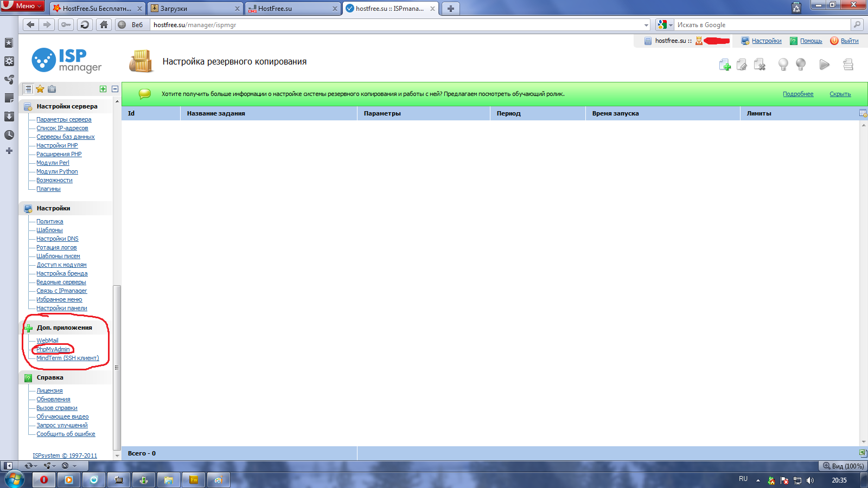Viewport: 868px width, 488px height.
Task: Edit the selected backup task
Action: [742, 65]
